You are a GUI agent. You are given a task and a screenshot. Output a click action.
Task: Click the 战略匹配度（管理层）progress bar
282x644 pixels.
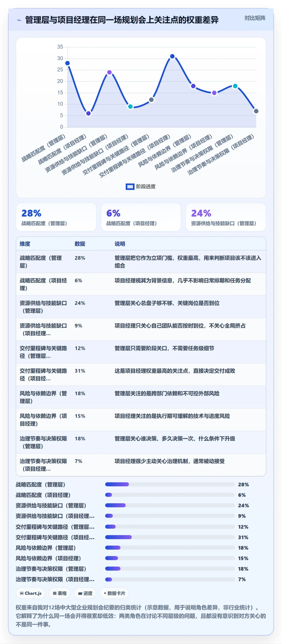point(170,484)
